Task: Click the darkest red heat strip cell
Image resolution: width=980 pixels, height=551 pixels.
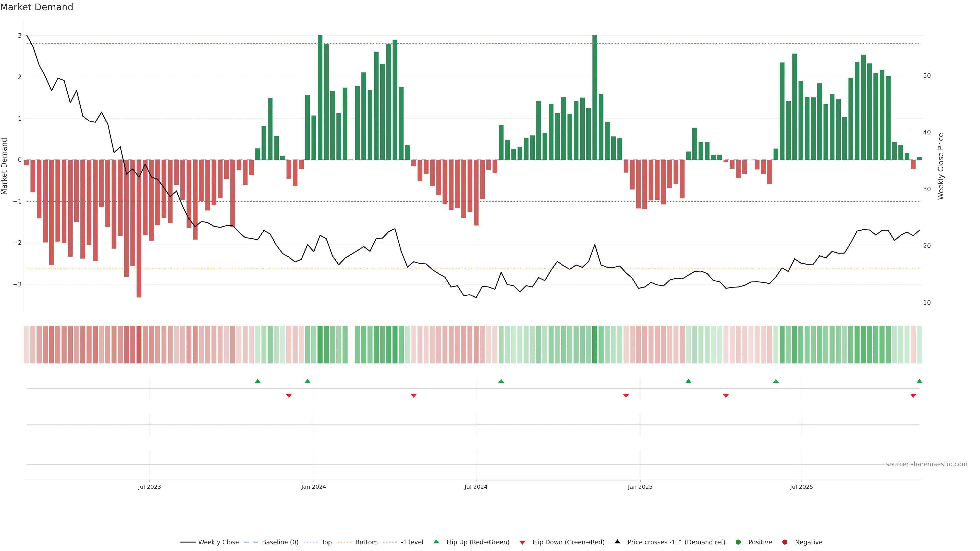Action: click(x=139, y=345)
